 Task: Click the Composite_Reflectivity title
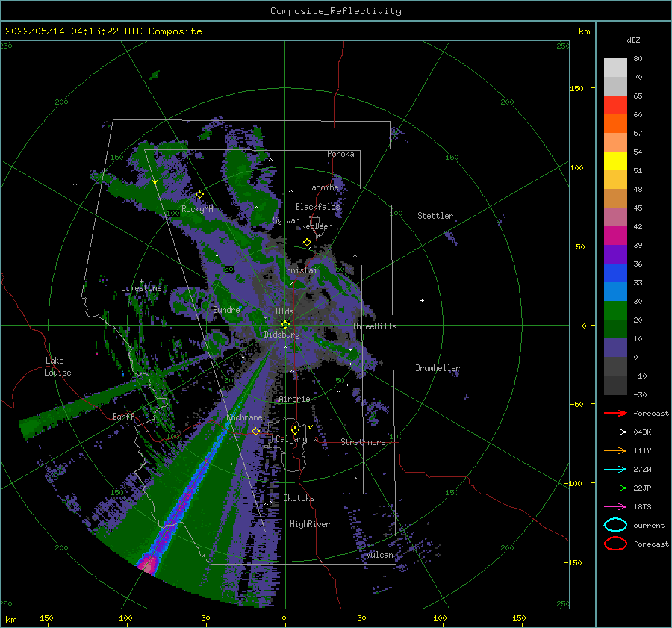tap(336, 11)
